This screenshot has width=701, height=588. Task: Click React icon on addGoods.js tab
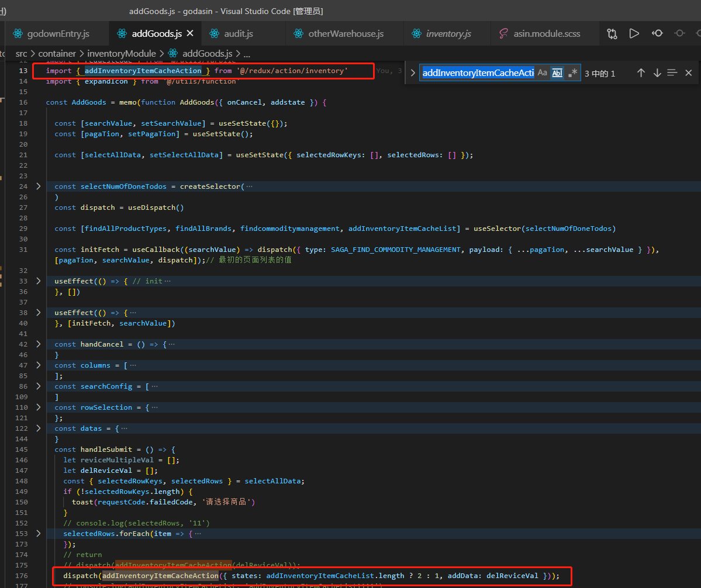point(122,33)
